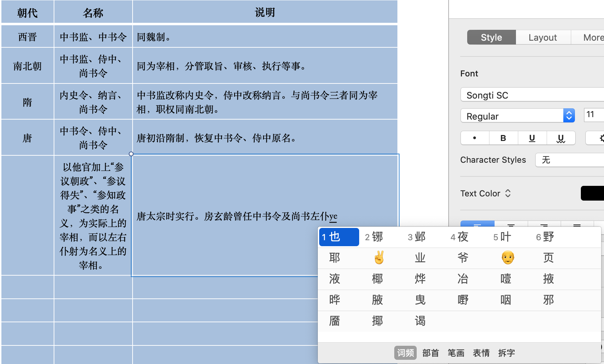This screenshot has height=364, width=604.
Task: Switch to the Layout tab
Action: (x=543, y=38)
